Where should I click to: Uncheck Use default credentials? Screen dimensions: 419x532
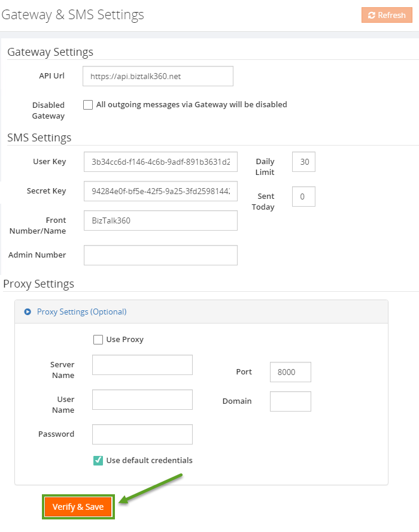tap(98, 461)
